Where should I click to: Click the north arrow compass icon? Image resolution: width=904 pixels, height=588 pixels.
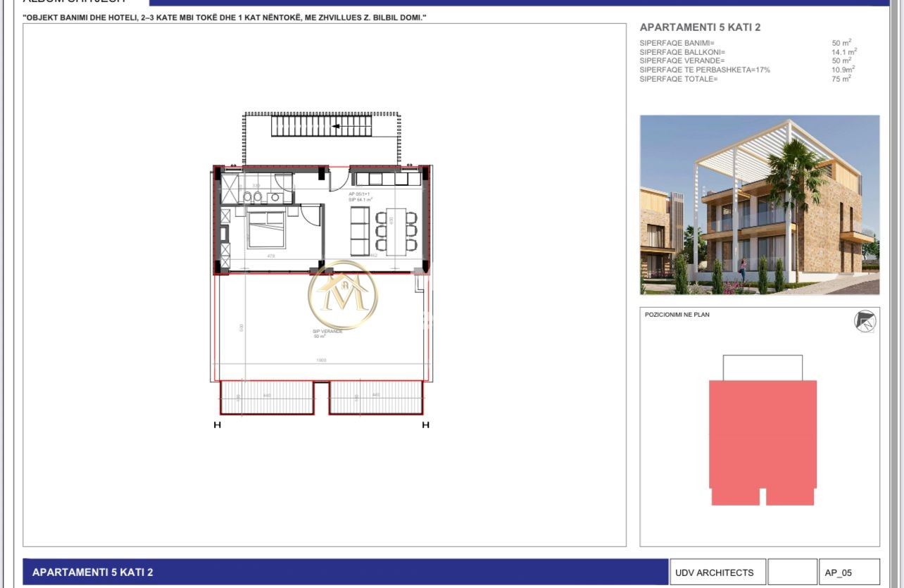click(865, 321)
